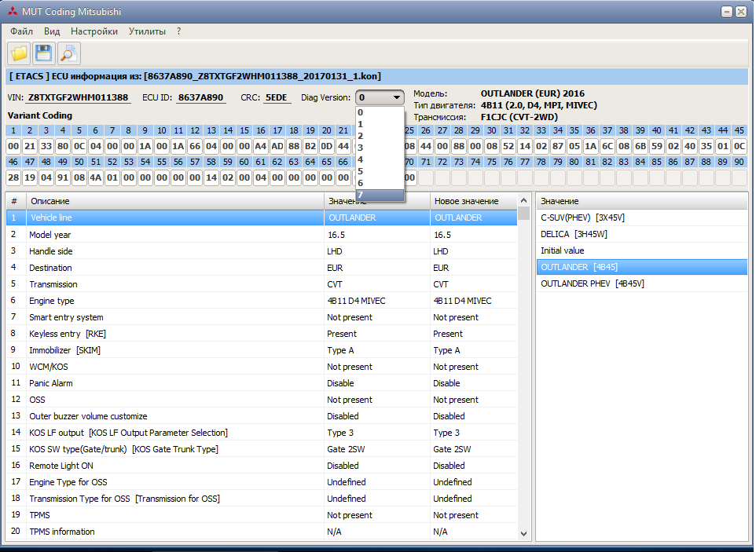
Task: Select the Handle side row
Action: [x=262, y=251]
